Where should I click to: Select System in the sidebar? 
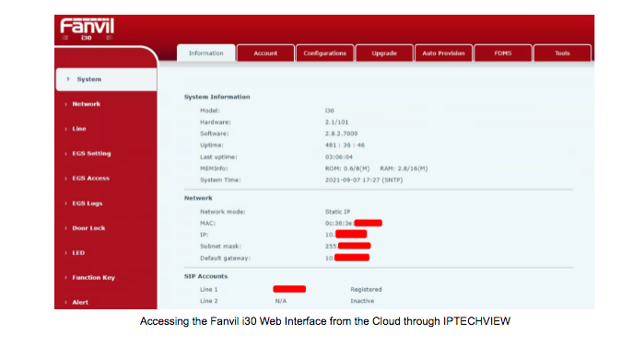pyautogui.click(x=106, y=79)
